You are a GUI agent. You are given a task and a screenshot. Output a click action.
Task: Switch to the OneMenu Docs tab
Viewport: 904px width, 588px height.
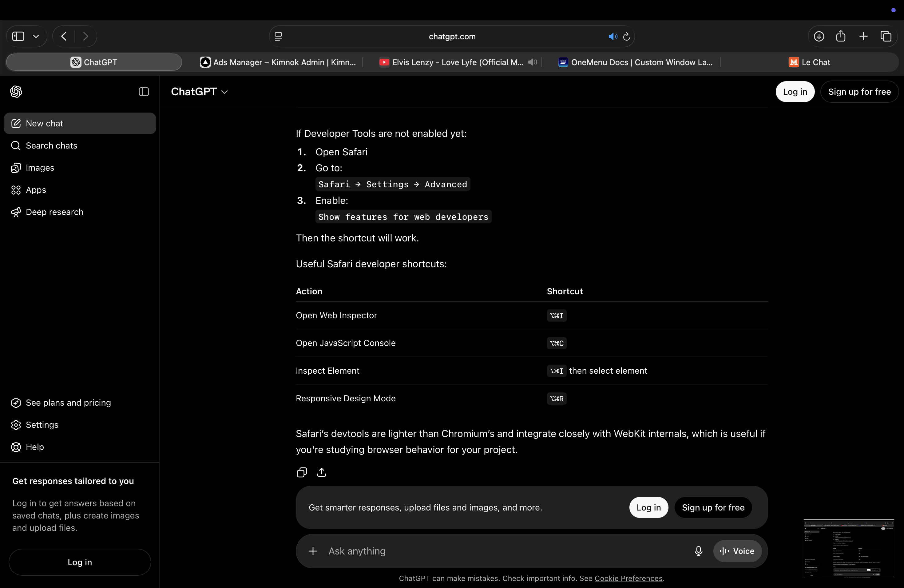636,62
